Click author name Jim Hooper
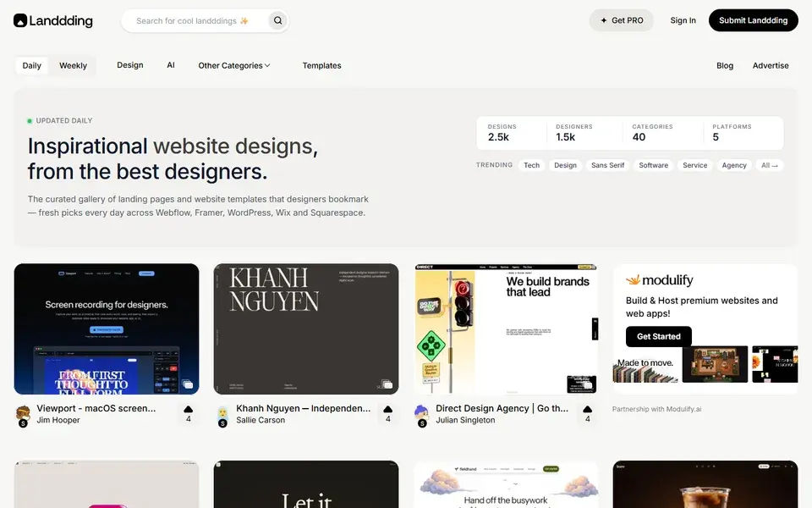The height and width of the screenshot is (508, 812). [58, 421]
